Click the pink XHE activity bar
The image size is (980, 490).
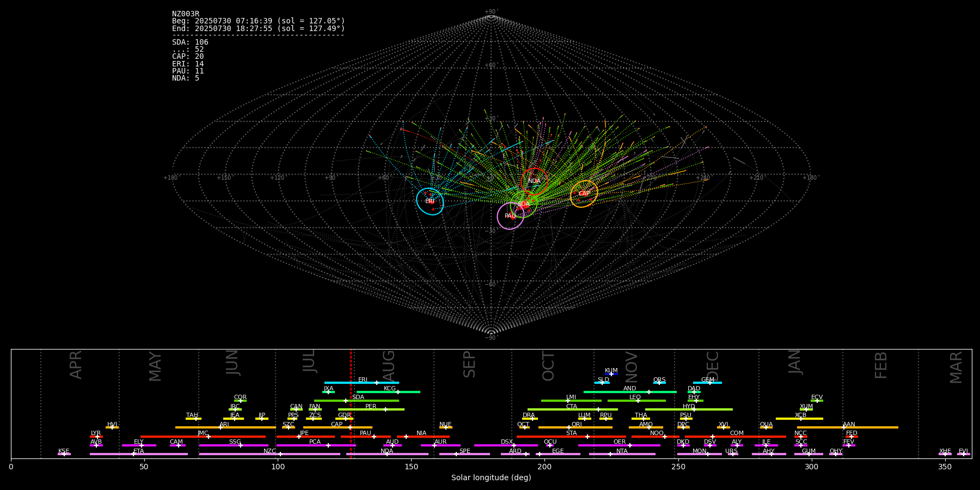[x=945, y=454]
